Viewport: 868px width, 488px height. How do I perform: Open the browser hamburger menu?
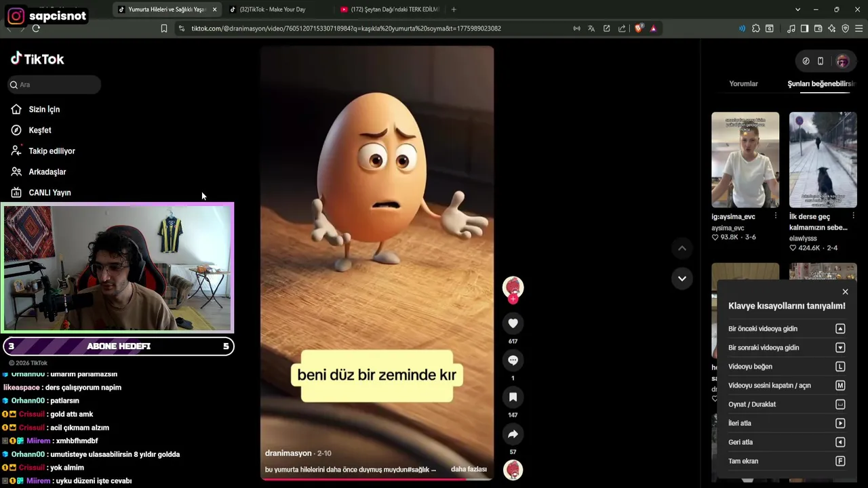[x=859, y=28]
